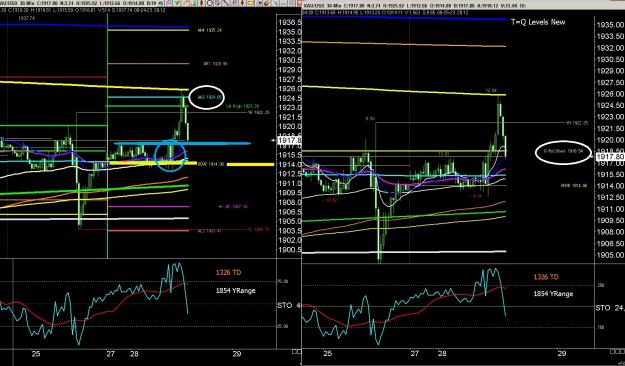
Task: Click the '1326 TD' label in left stochastic panel
Action: click(228, 273)
